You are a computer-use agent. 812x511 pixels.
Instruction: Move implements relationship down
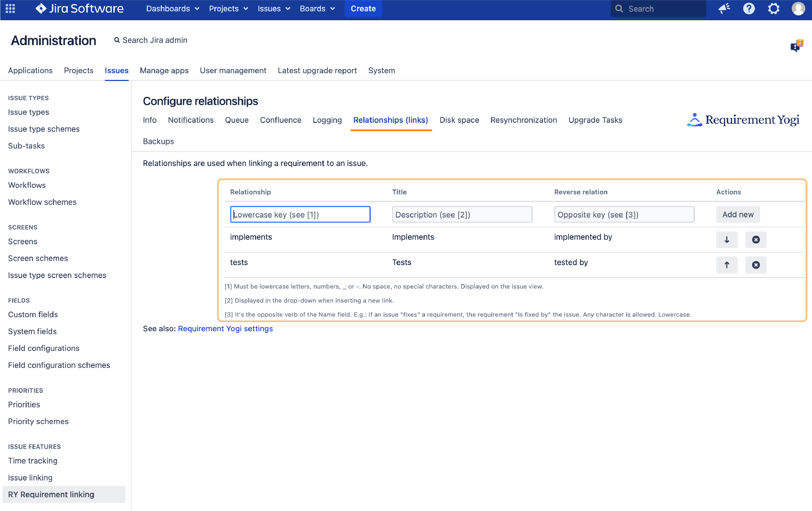[726, 239]
